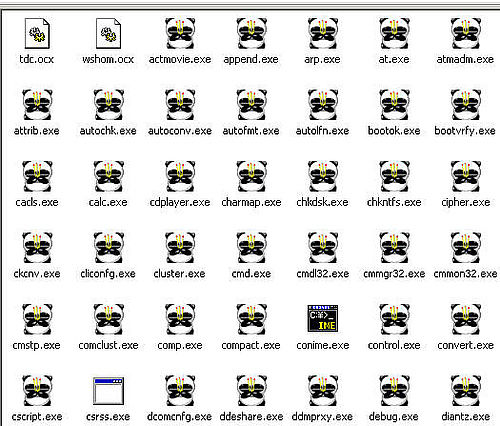Select the debug.exe panda icon
This screenshot has height=426, width=500.
coord(394,390)
